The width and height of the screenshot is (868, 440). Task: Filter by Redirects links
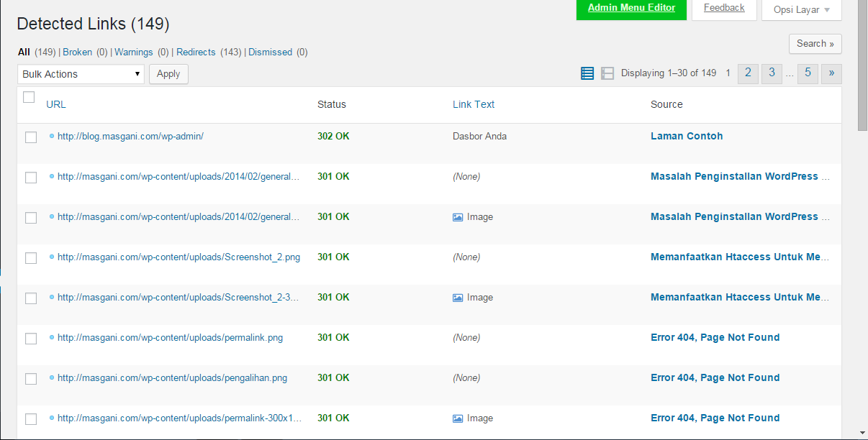pyautogui.click(x=196, y=52)
